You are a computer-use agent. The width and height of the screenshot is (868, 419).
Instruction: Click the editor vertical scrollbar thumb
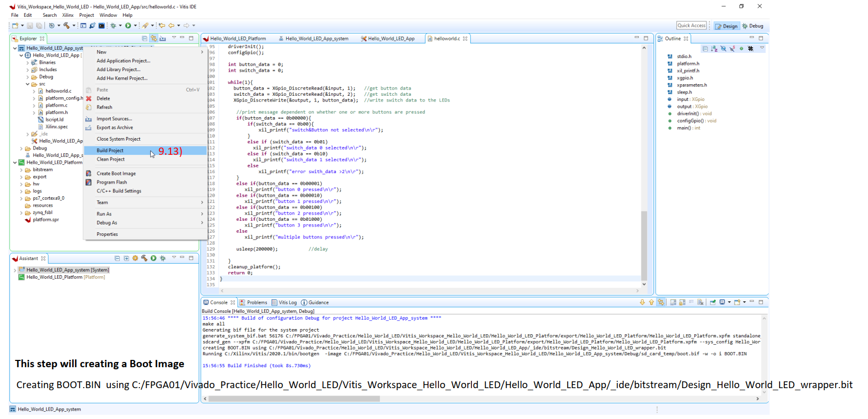(x=644, y=246)
